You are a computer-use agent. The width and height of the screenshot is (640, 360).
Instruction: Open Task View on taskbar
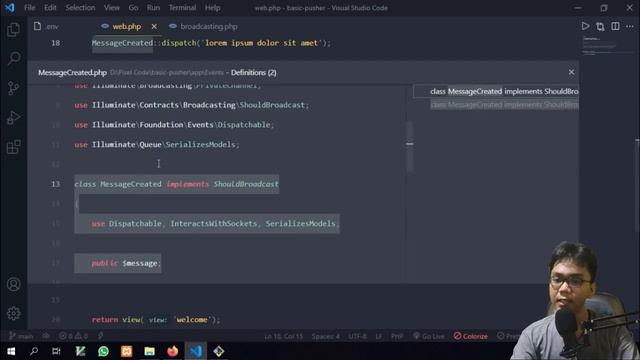tap(56, 351)
